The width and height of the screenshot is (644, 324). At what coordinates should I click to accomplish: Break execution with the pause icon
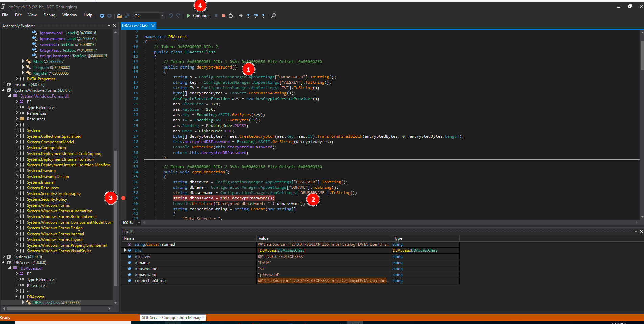[216, 16]
